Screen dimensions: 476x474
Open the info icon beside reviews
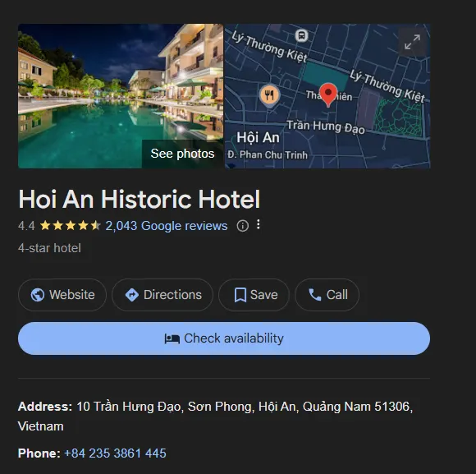[x=243, y=226]
